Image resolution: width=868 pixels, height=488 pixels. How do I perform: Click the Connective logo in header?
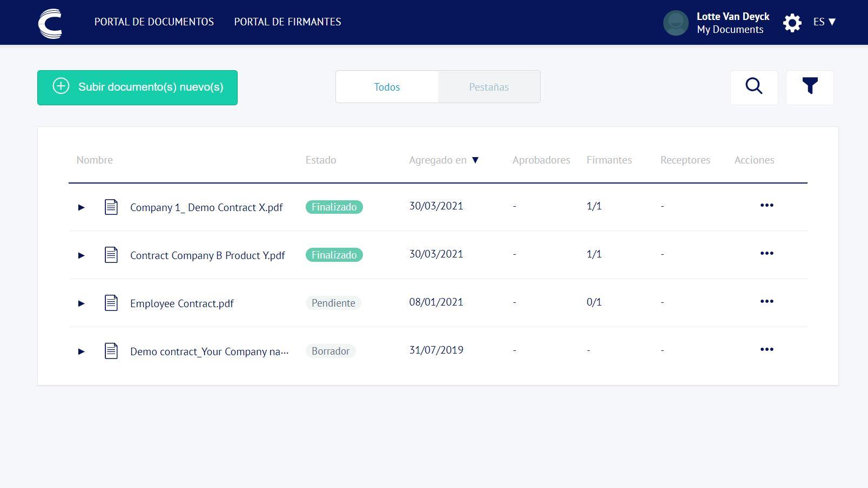50,23
